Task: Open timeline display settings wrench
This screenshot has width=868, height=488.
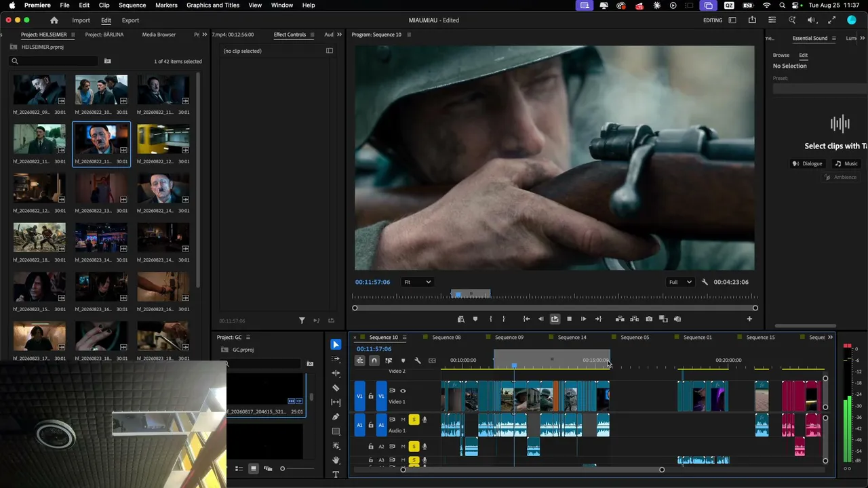Action: click(x=418, y=361)
